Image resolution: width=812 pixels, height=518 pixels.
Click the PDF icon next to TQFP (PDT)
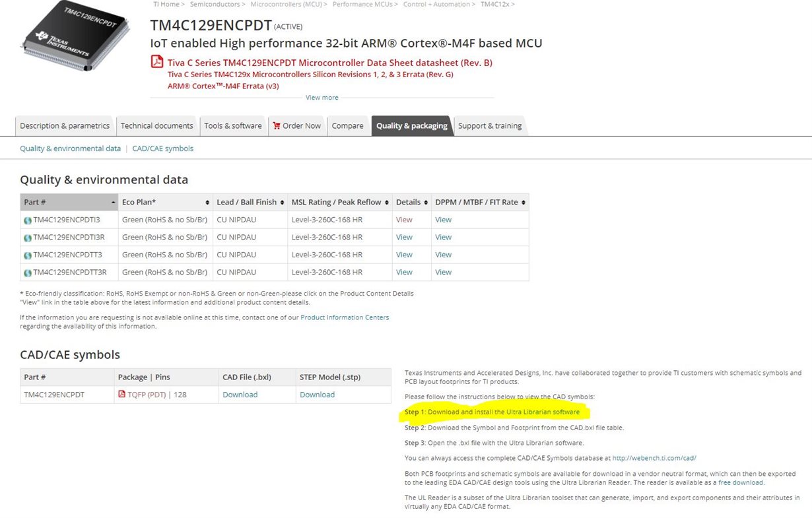(x=121, y=395)
